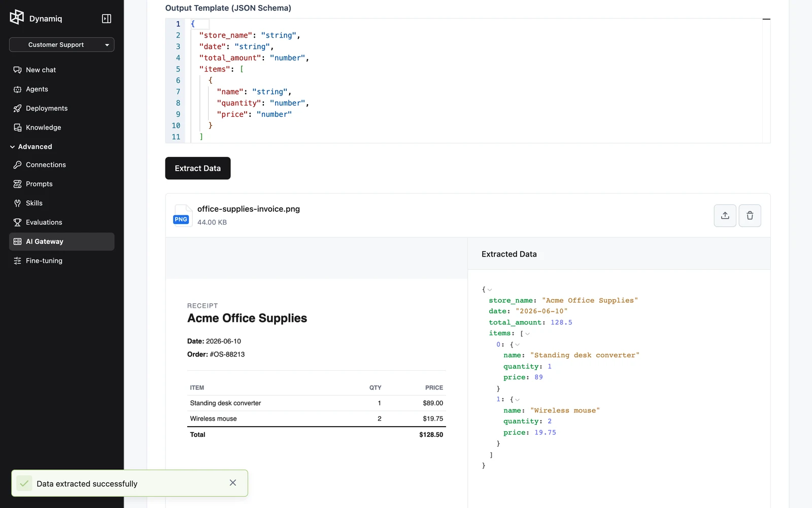Click the Prompts icon

(17, 184)
